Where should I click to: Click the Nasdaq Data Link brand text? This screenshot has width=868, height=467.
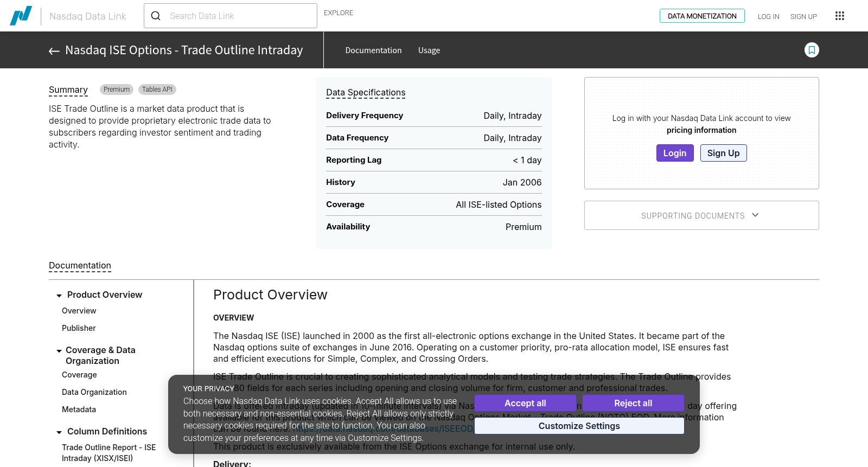click(88, 16)
